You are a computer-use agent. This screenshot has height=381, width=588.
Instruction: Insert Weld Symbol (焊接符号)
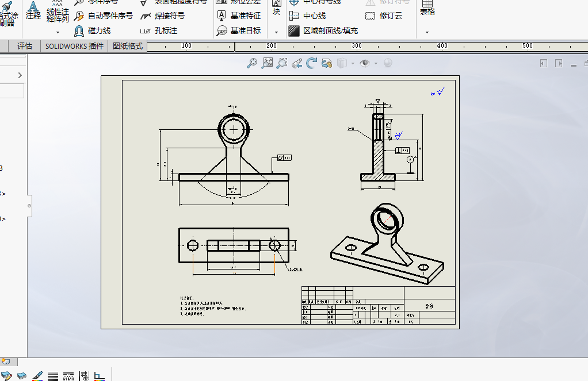(162, 16)
